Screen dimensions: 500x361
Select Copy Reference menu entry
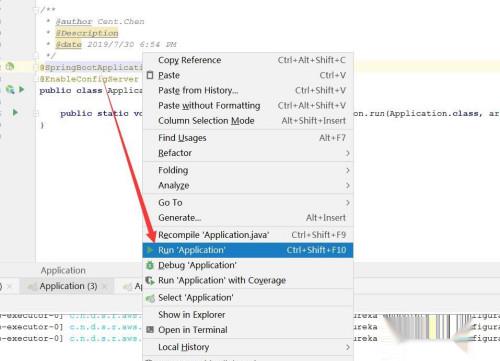(x=248, y=60)
